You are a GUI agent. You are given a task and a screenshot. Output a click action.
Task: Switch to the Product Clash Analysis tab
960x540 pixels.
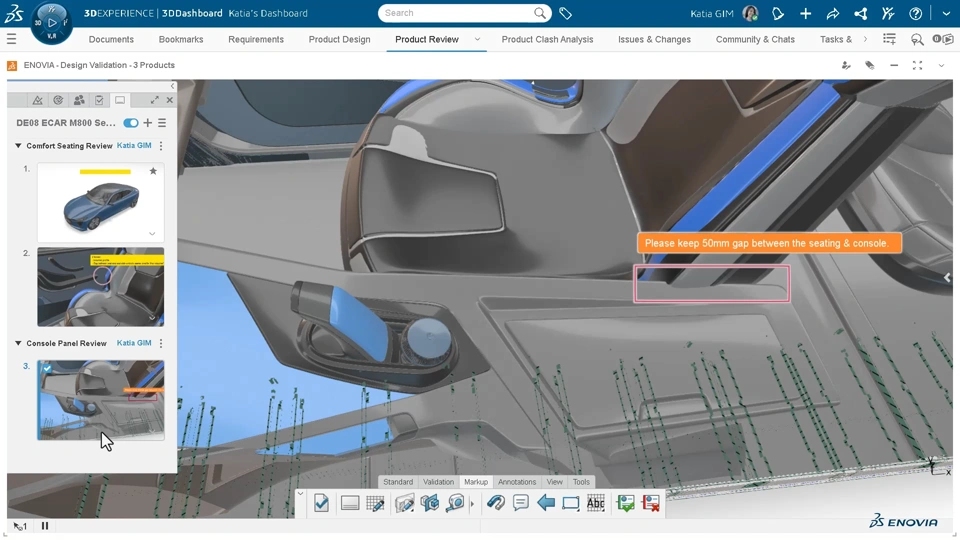[x=547, y=39]
